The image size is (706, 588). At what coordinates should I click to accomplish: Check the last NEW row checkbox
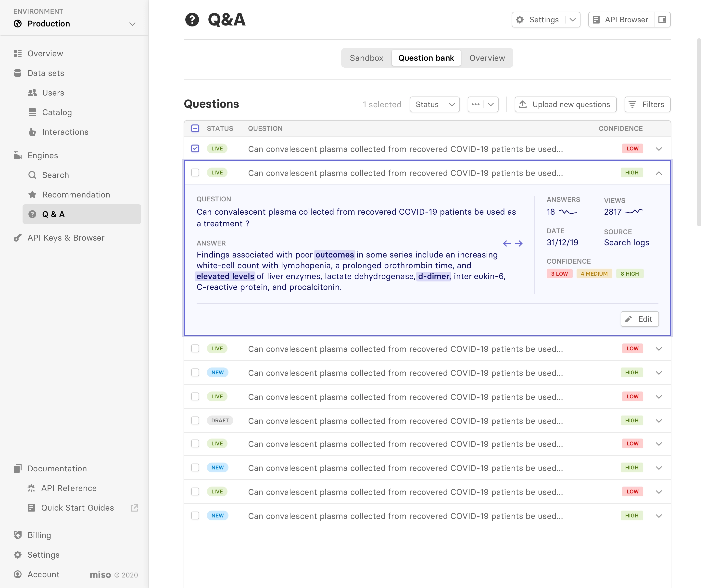coord(195,515)
